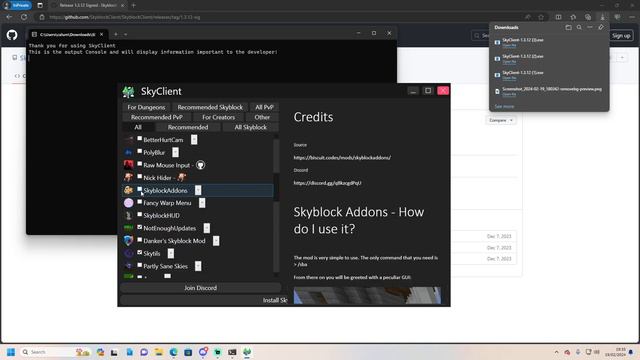Image resolution: width=640 pixels, height=360 pixels.
Task: Click See more in the Downloads panel
Action: tap(504, 107)
